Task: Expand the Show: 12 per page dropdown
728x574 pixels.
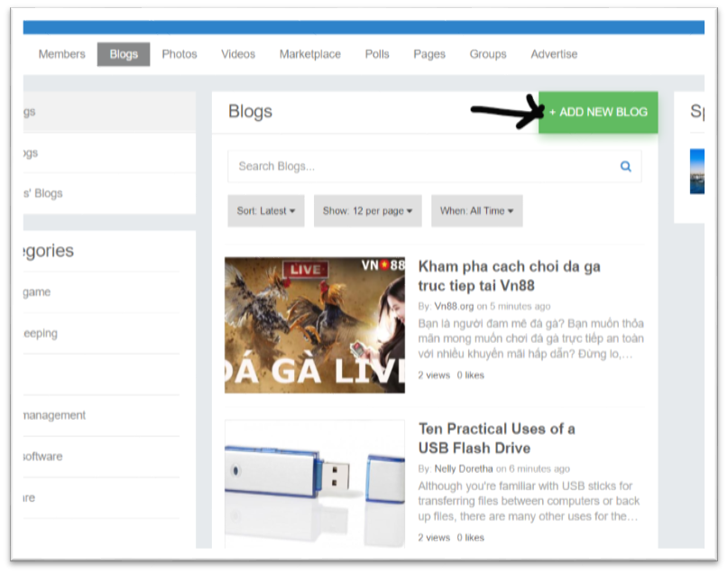Action: tap(368, 211)
